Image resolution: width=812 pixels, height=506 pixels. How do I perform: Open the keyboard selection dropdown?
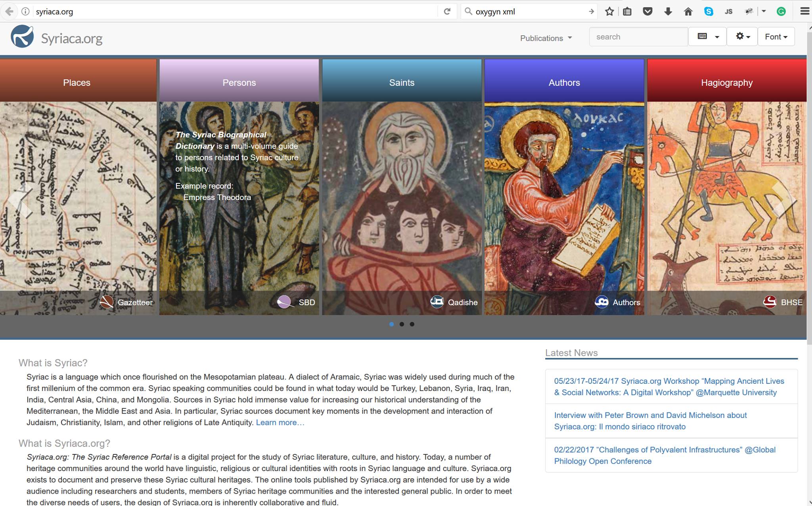(707, 37)
